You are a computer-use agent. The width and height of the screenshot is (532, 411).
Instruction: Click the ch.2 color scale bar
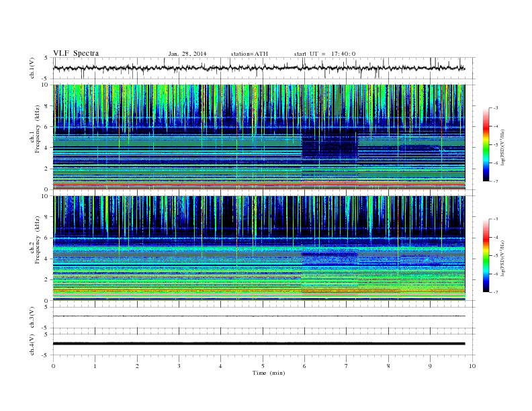coord(486,255)
